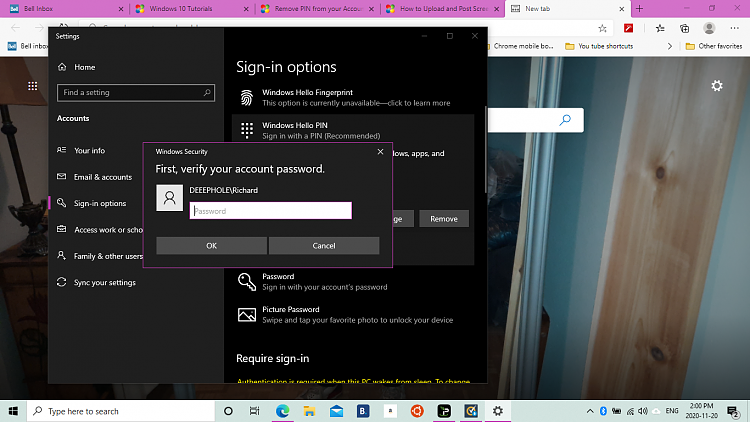Image resolution: width=750 pixels, height=422 pixels.
Task: Expand favorites bar overflow chevron
Action: click(670, 46)
